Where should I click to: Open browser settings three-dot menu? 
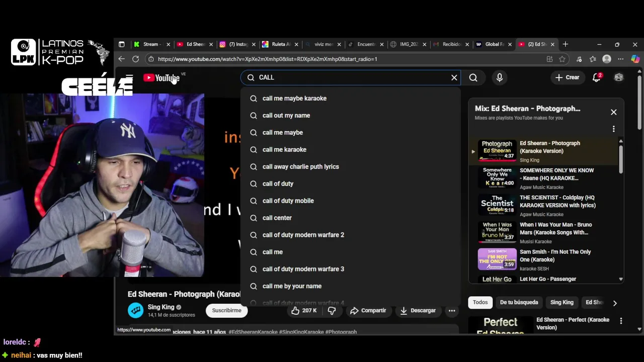coord(621,59)
